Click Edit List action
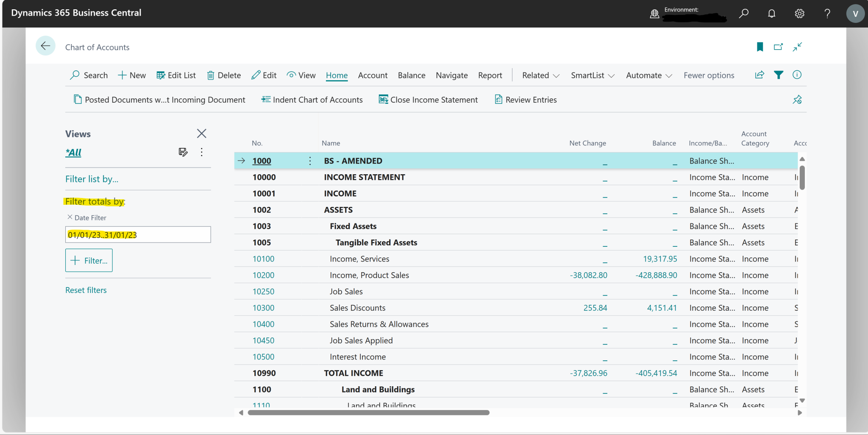Screen dimensions: 868x435 (x=176, y=75)
